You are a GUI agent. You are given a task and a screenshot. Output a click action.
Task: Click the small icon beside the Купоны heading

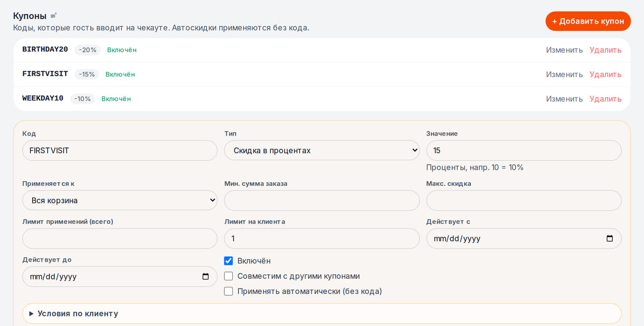54,16
